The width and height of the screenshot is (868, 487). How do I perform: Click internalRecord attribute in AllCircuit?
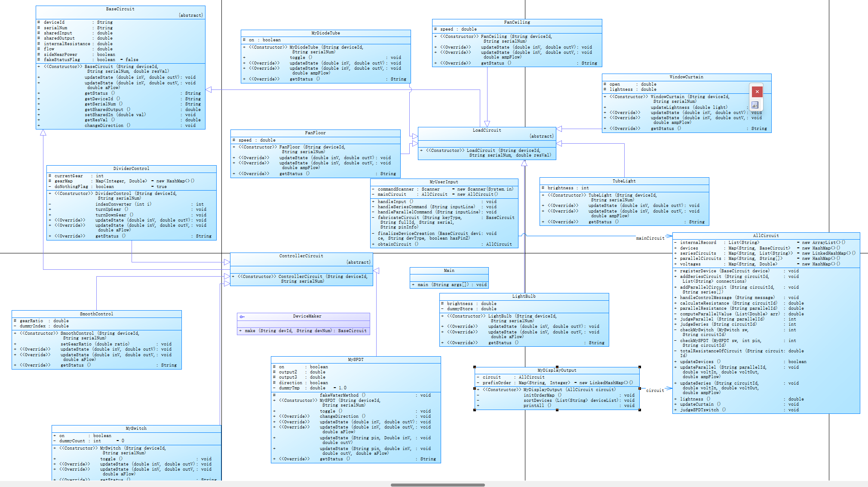[760, 243]
